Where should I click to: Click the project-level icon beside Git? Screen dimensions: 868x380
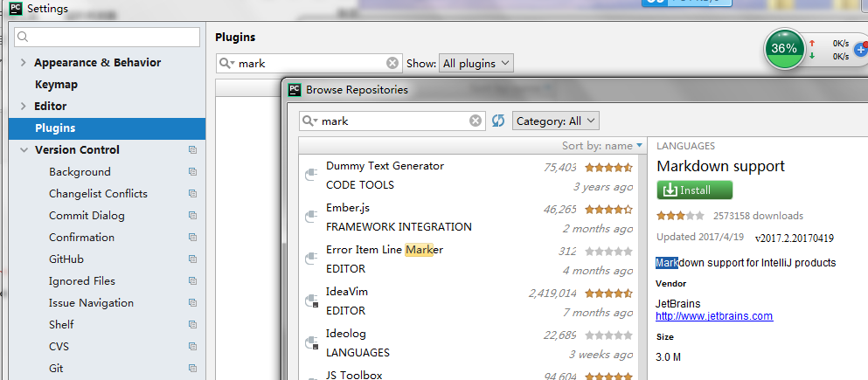click(x=192, y=369)
